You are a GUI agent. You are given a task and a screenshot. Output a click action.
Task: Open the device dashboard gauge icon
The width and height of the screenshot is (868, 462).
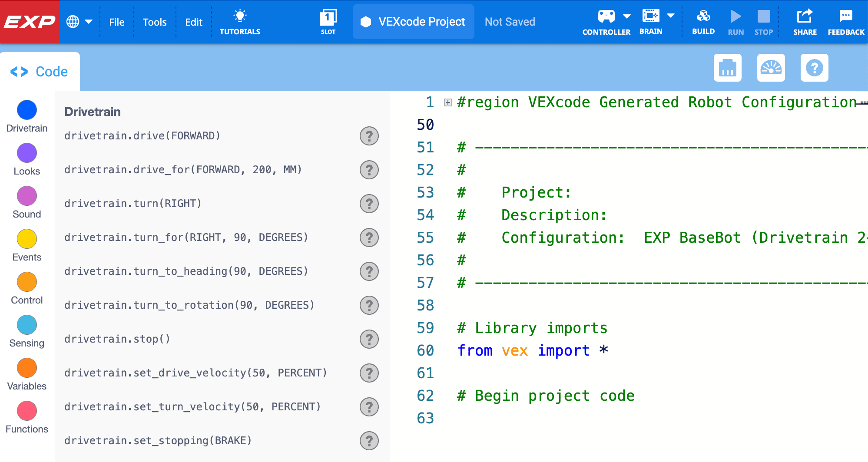[771, 68]
